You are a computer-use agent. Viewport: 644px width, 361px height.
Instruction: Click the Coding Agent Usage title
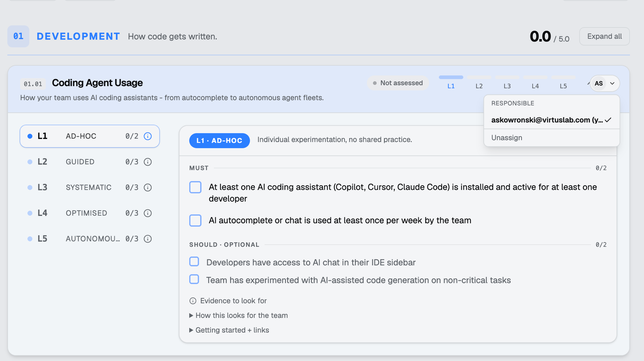point(97,83)
